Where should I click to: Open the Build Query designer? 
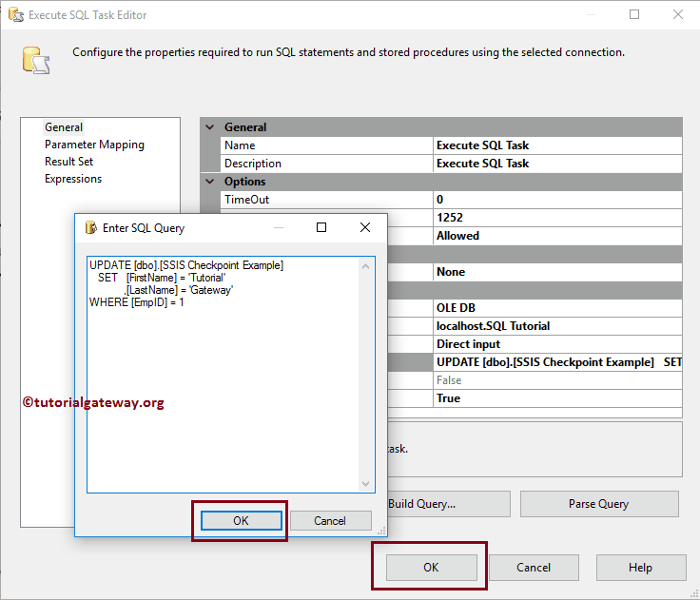449,504
